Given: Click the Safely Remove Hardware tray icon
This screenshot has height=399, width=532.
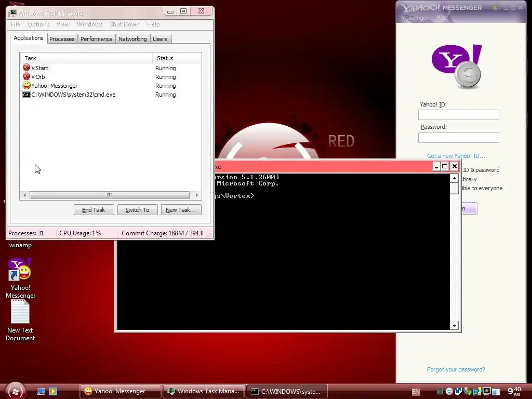Looking at the screenshot, I should point(468,391).
